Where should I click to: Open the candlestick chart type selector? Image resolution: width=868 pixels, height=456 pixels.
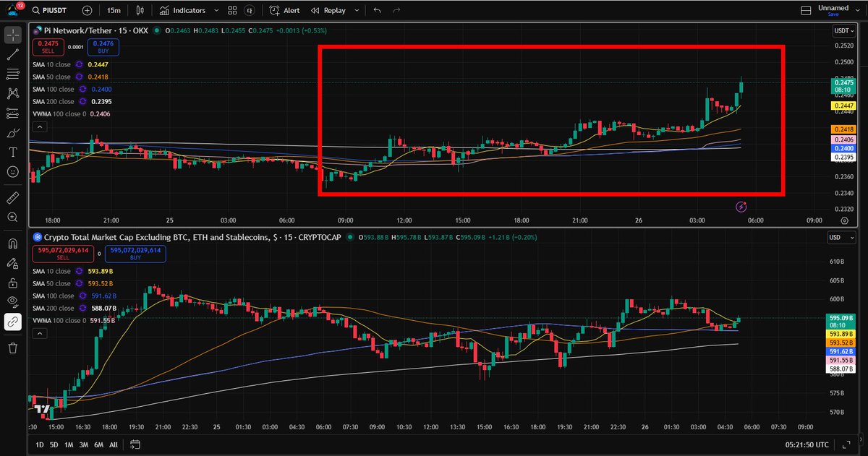click(x=140, y=11)
